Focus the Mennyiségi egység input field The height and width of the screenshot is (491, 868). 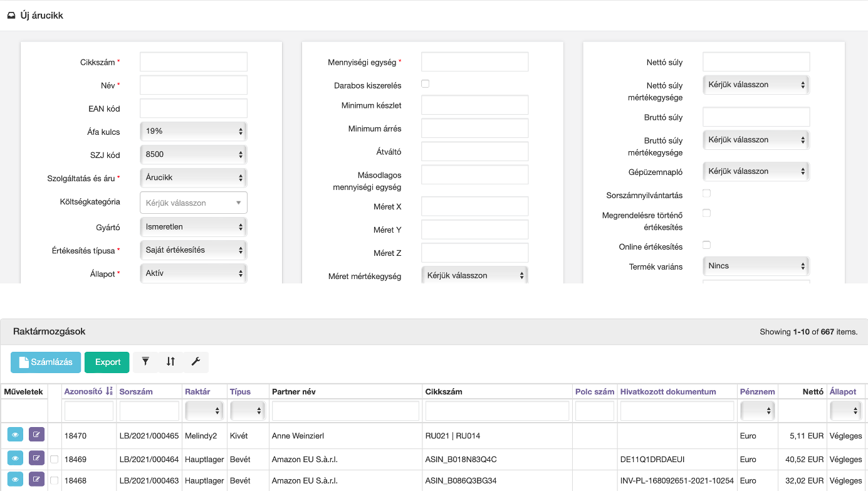point(475,62)
